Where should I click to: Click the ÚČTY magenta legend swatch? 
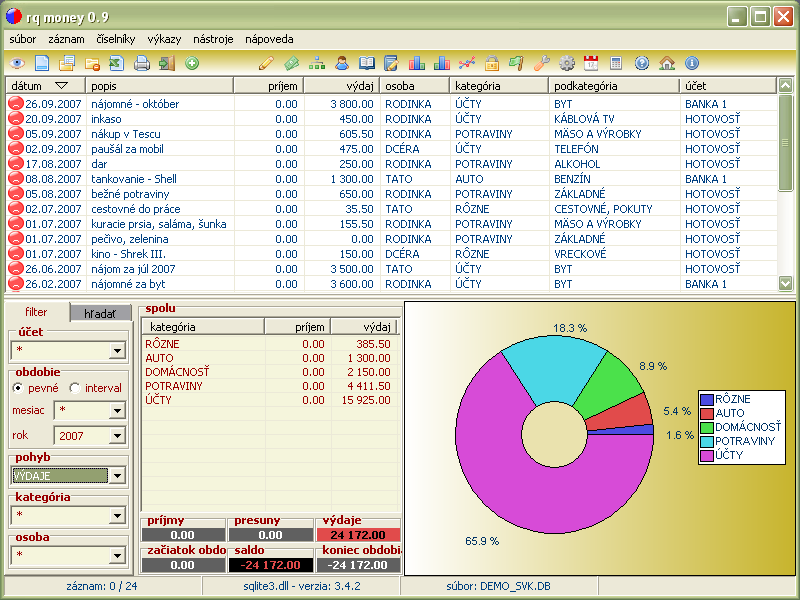tap(707, 455)
